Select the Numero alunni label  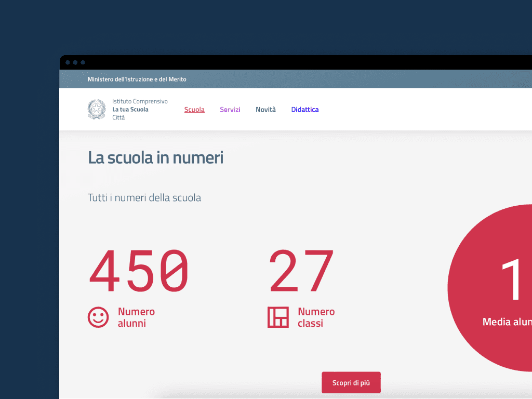pyautogui.click(x=136, y=317)
